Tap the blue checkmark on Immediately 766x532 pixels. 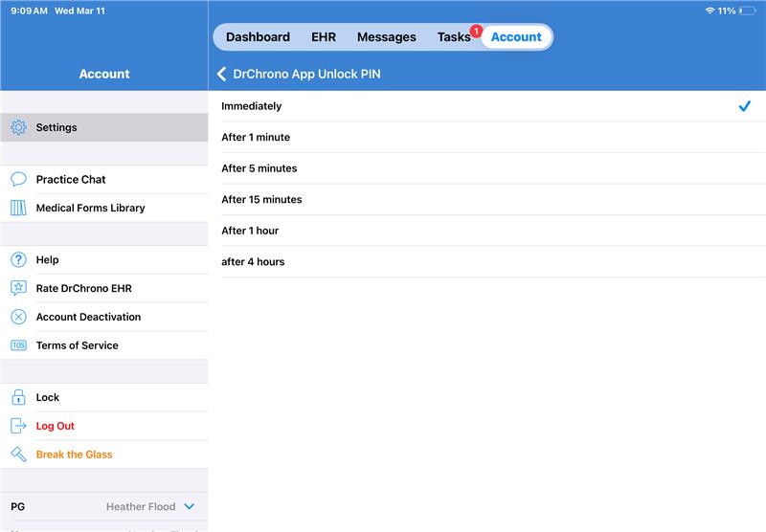pos(745,106)
